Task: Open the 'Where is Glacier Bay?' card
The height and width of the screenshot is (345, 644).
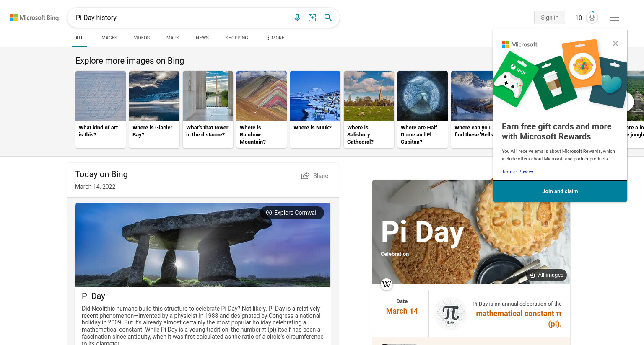Action: click(x=154, y=109)
